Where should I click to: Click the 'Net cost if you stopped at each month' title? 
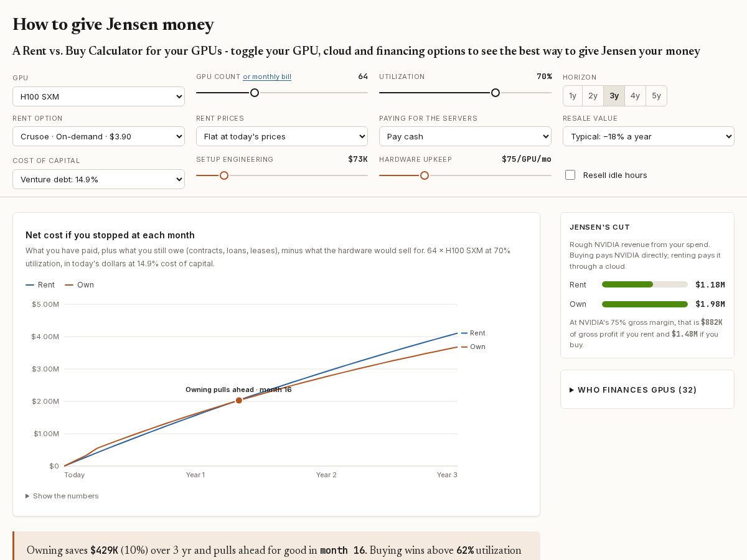(x=110, y=235)
